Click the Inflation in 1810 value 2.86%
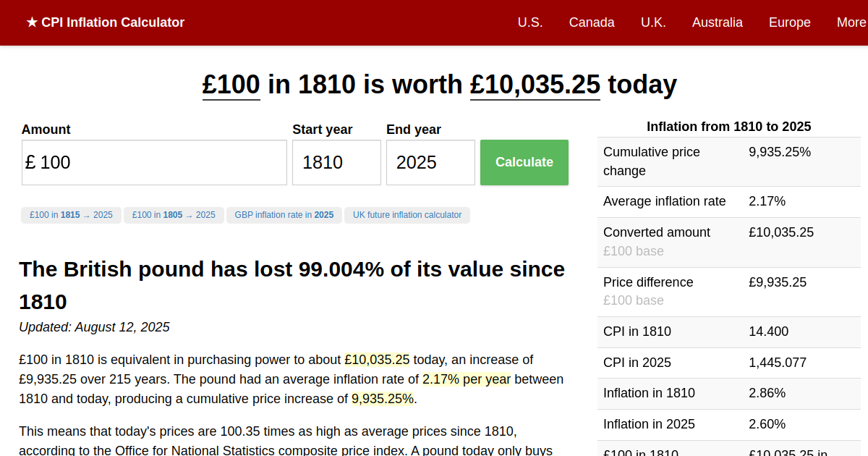 (767, 393)
